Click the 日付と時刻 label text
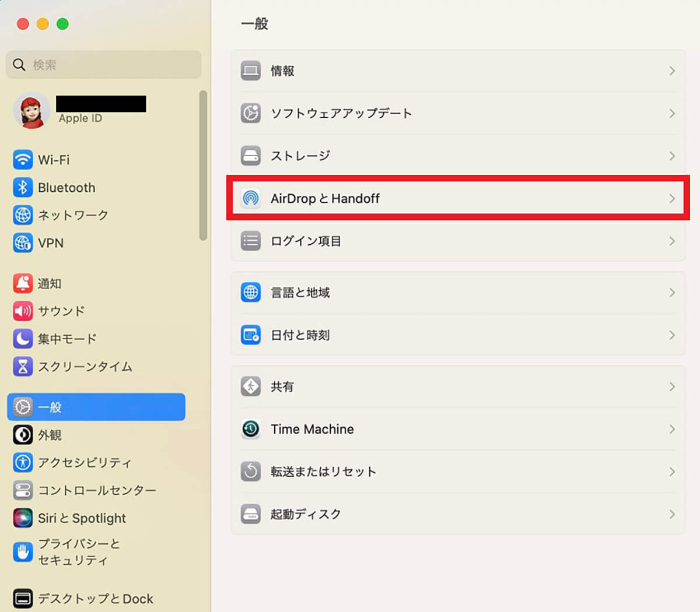 [300, 335]
